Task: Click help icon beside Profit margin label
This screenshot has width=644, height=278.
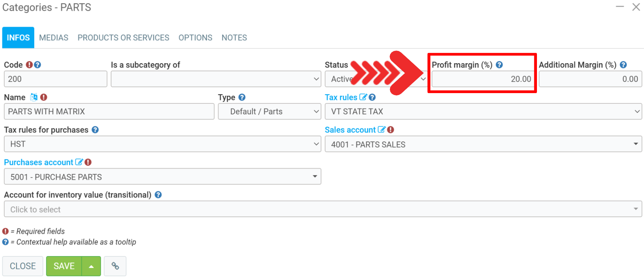Action: coord(499,65)
